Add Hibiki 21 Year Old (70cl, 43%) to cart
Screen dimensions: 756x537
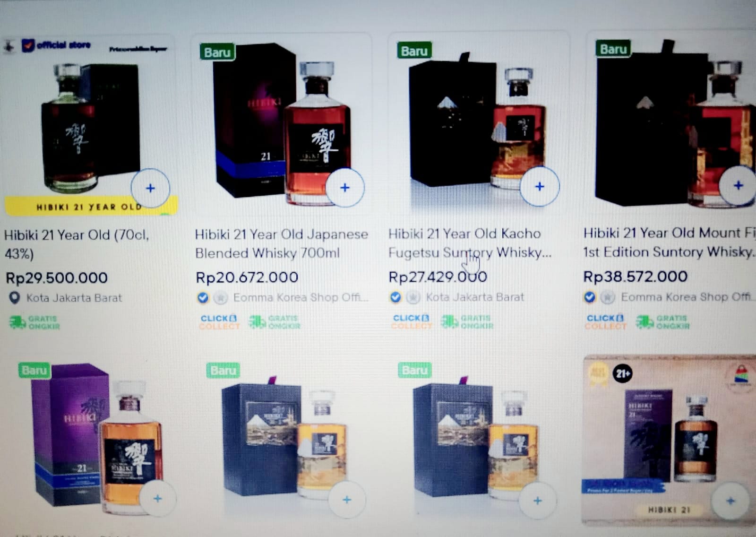click(150, 188)
